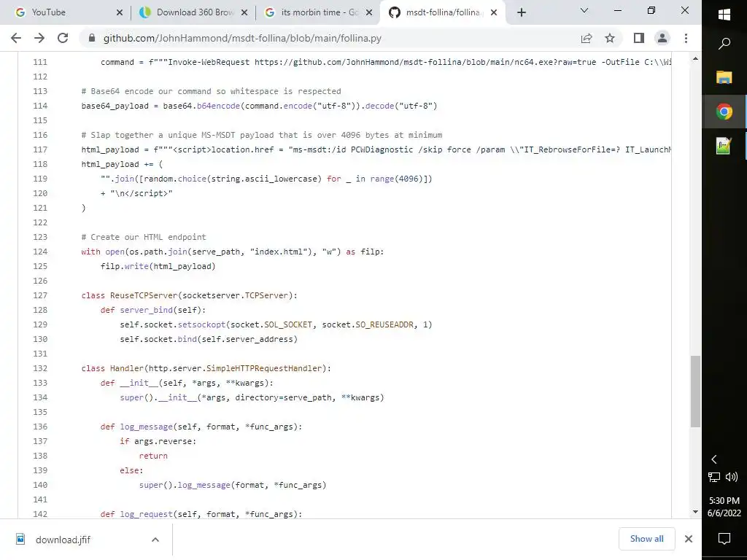Open network status in system tray

coord(714,477)
